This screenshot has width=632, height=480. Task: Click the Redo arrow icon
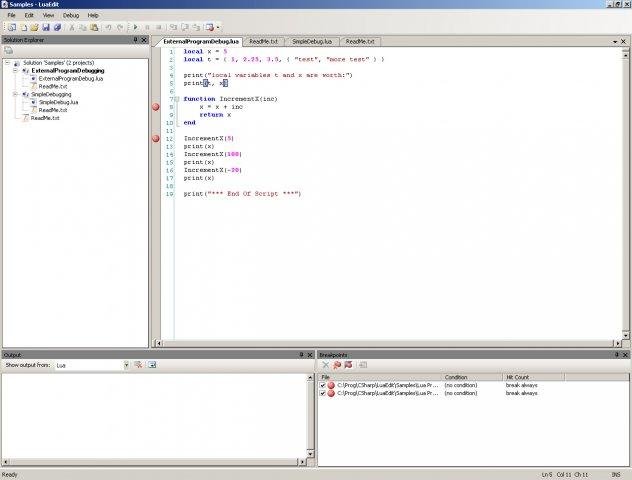pos(120,27)
